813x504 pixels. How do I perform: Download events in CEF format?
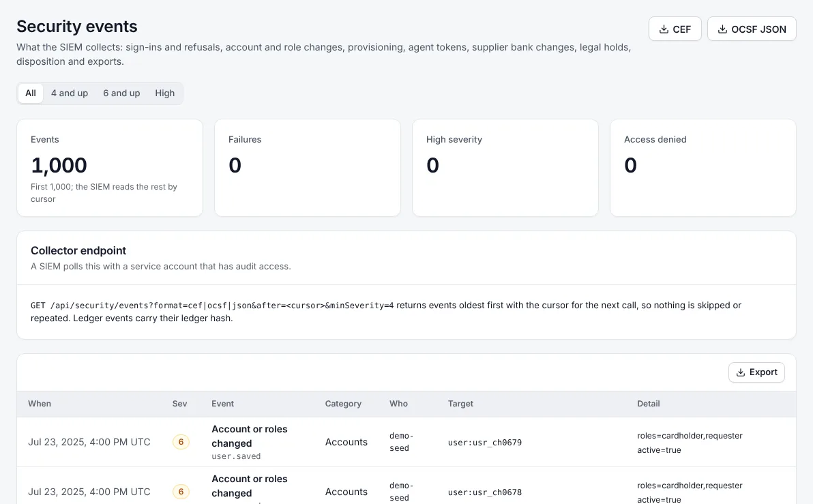tap(675, 29)
